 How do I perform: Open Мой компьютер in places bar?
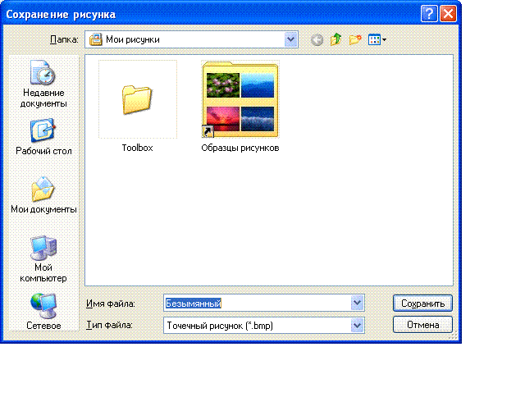click(x=43, y=259)
